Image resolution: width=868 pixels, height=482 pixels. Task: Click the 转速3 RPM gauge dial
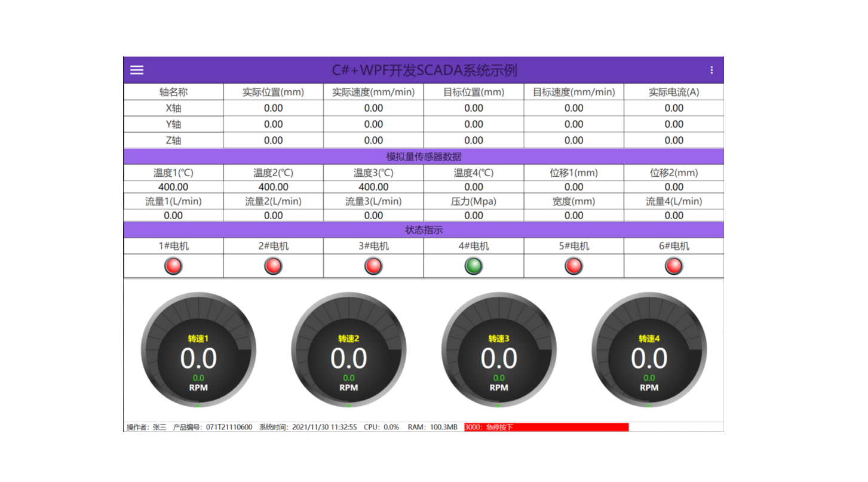coord(499,351)
